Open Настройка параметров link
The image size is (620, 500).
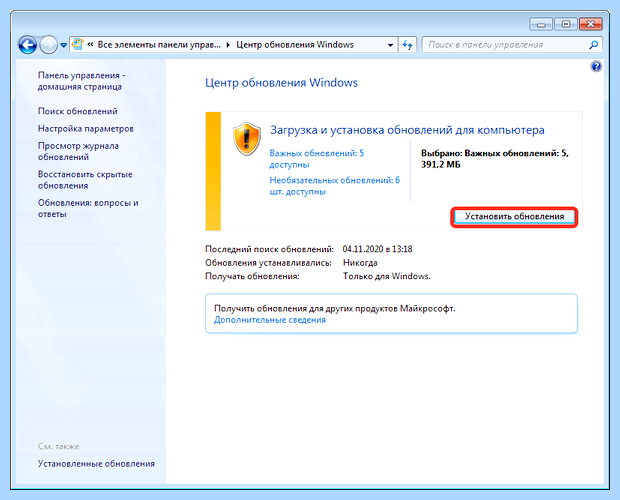click(86, 128)
